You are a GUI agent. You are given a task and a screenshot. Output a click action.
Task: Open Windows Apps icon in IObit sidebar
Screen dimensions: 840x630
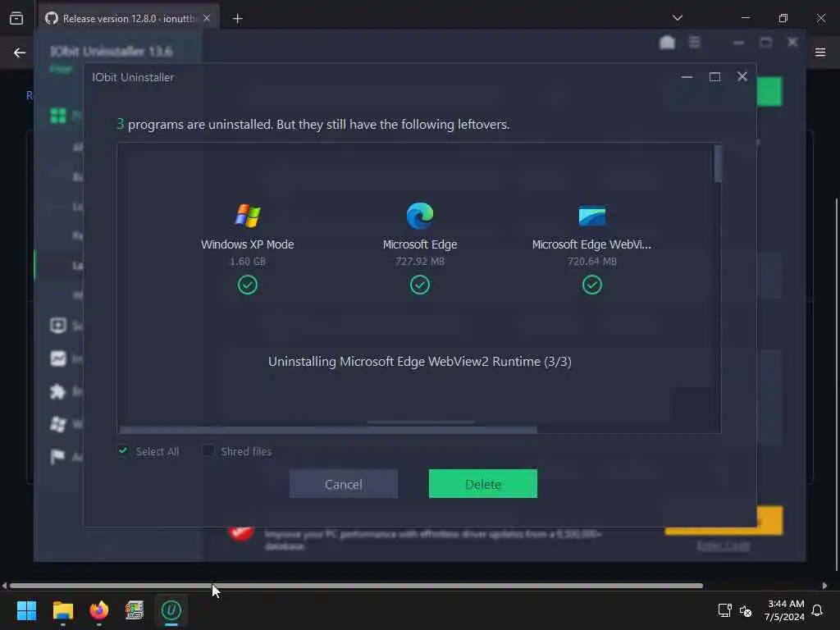[x=58, y=424]
